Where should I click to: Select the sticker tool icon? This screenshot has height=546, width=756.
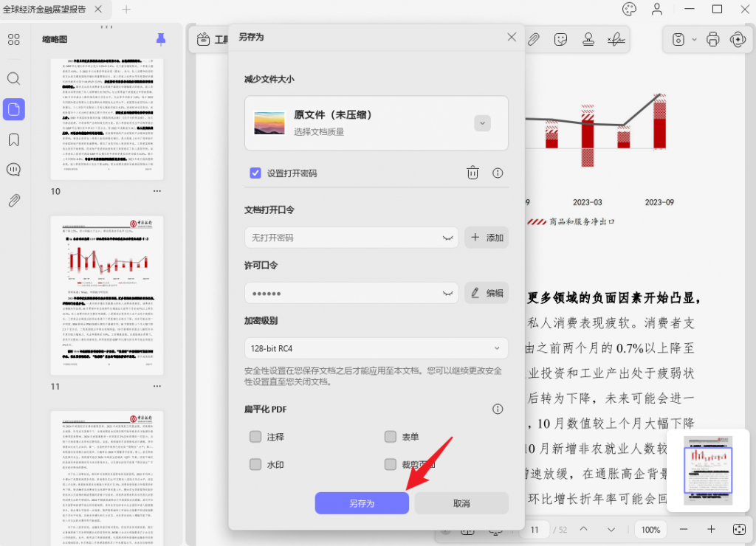[560, 39]
